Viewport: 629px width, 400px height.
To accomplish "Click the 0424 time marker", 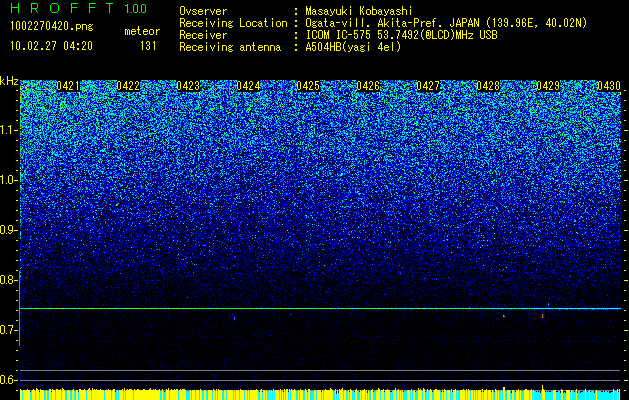I will 248,86.
